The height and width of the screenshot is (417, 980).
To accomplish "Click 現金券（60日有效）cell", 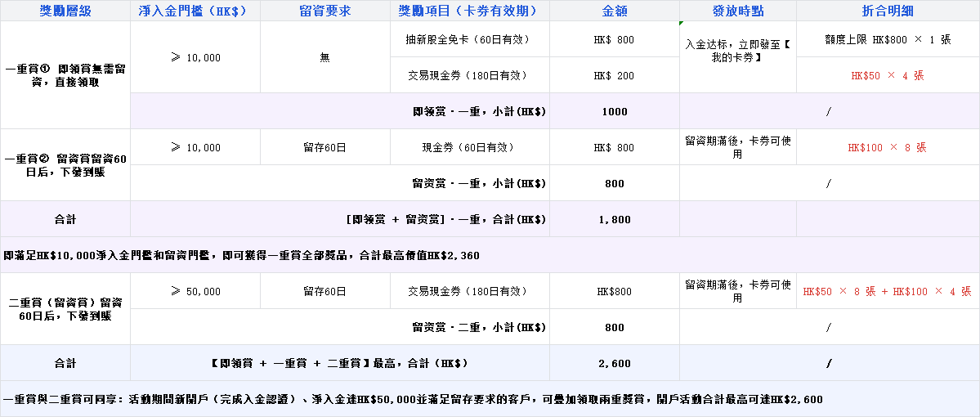I will click(469, 147).
